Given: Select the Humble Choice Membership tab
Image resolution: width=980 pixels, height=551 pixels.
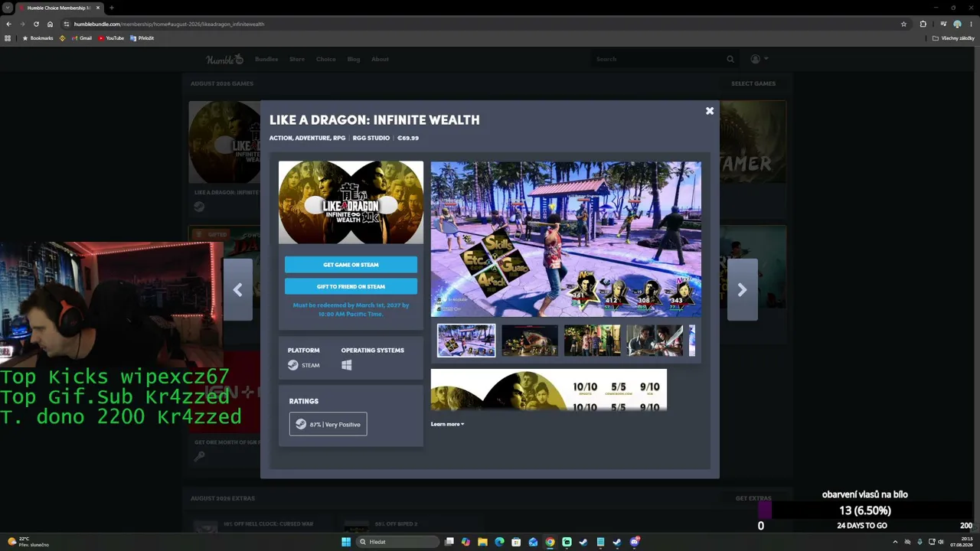Looking at the screenshot, I should point(60,8).
